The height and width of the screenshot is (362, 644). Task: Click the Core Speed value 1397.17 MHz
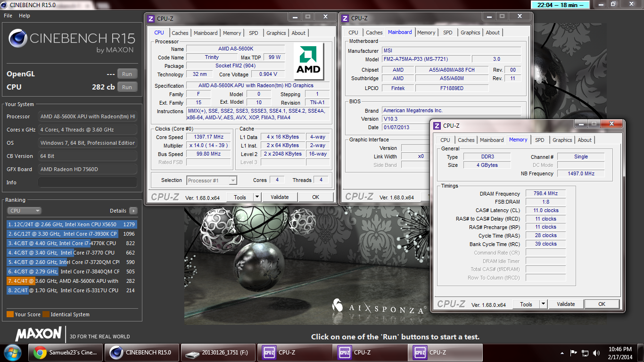[209, 137]
